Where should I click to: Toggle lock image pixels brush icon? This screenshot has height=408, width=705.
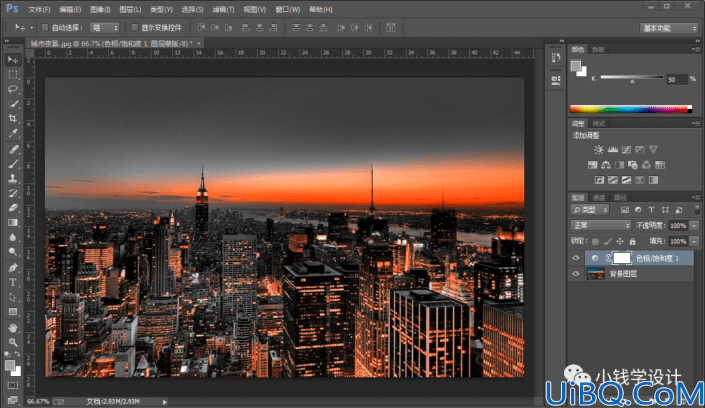[607, 242]
